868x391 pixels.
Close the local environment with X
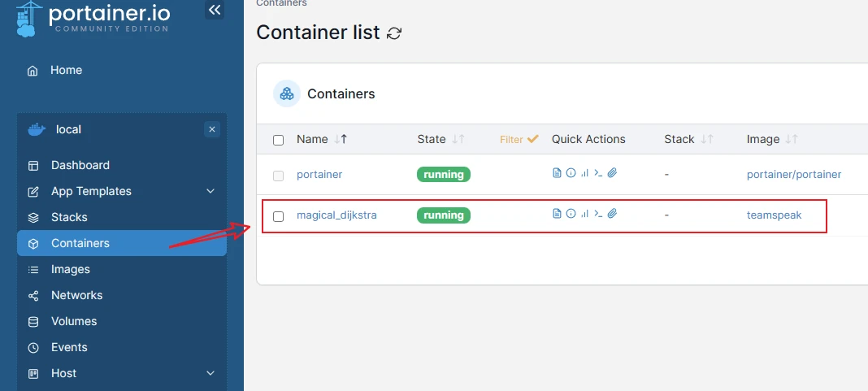[212, 129]
